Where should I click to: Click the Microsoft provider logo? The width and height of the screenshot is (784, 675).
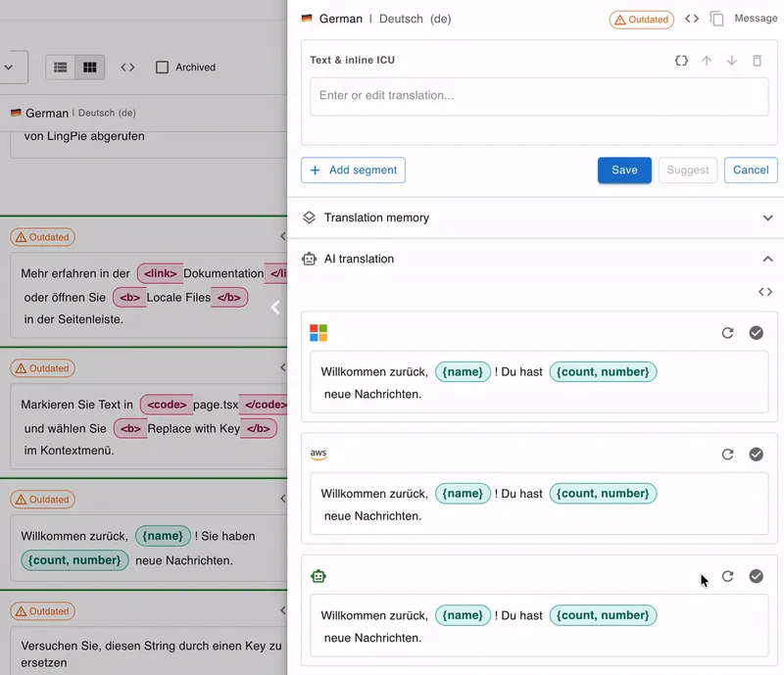[x=318, y=332]
